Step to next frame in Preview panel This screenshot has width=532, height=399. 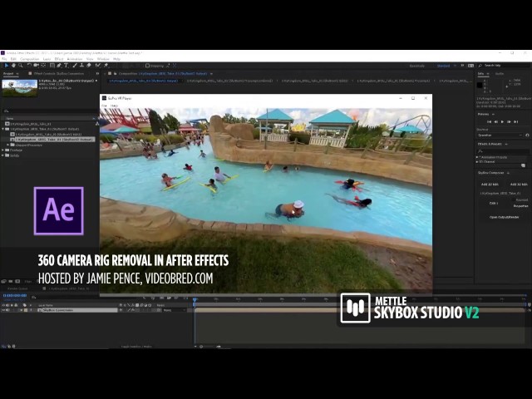(x=509, y=122)
